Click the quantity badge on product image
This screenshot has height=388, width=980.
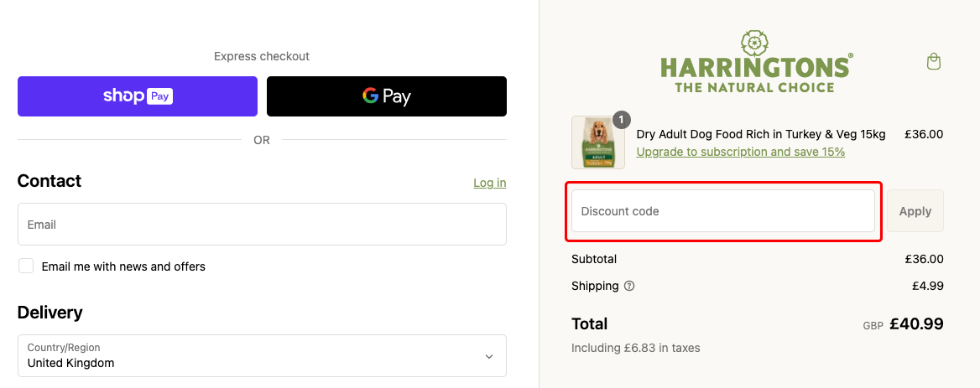pos(622,119)
